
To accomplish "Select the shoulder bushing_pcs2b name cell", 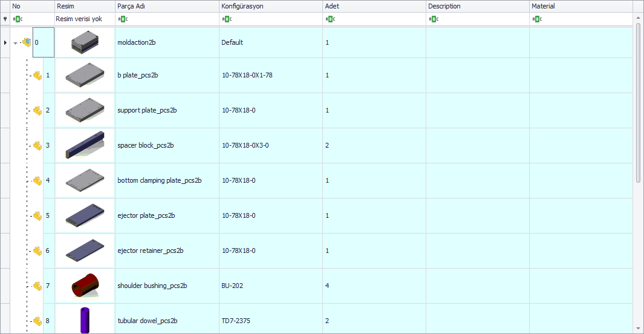I will coord(167,286).
